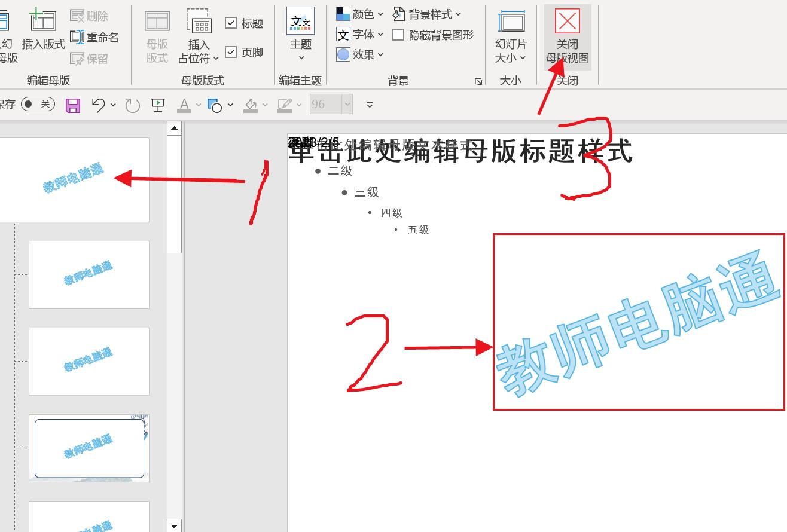Open Format Background dialog launcher
This screenshot has width=787, height=532.
point(478,81)
